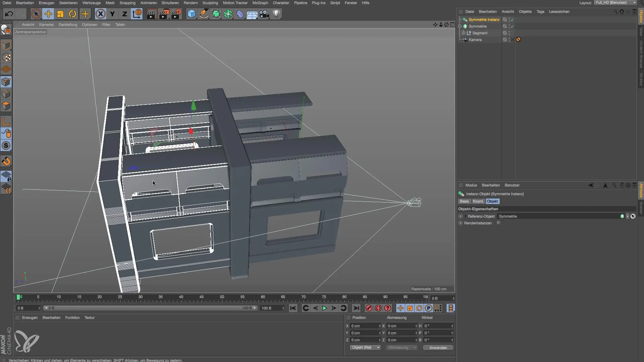Open viewport Kameras menu
The image size is (644, 362).
(46, 24)
